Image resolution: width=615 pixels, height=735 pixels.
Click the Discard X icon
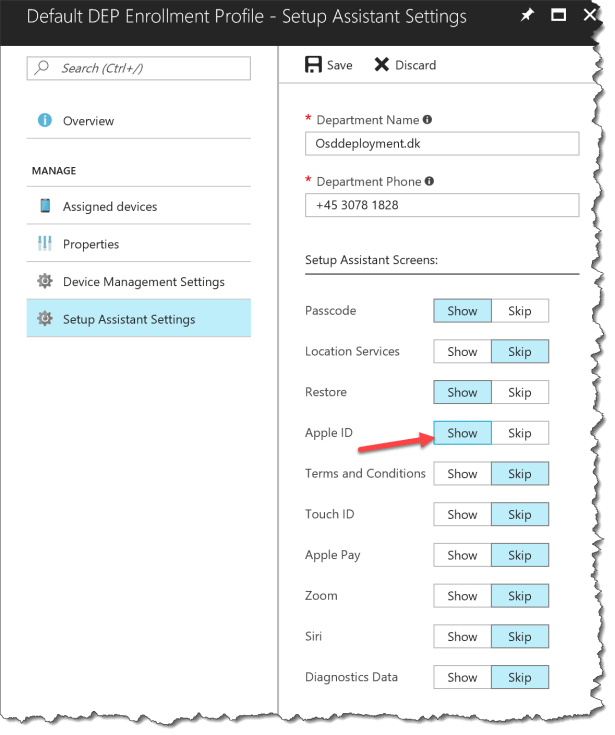382,65
